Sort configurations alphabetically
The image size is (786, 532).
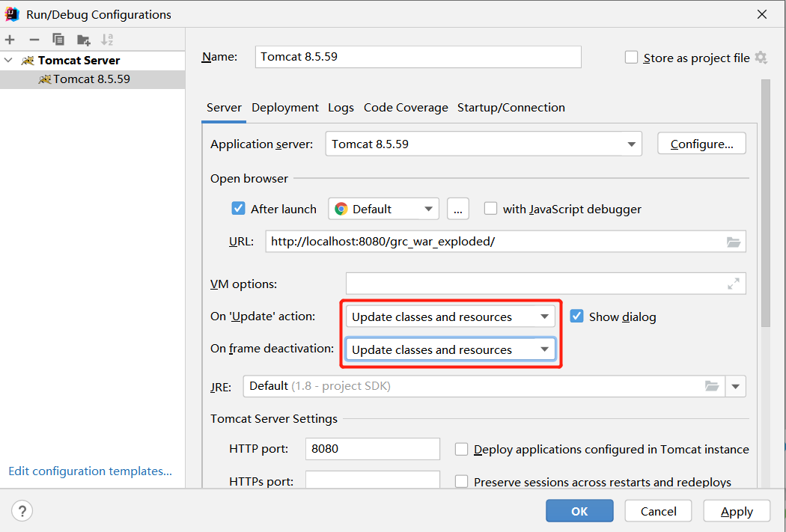click(107, 40)
